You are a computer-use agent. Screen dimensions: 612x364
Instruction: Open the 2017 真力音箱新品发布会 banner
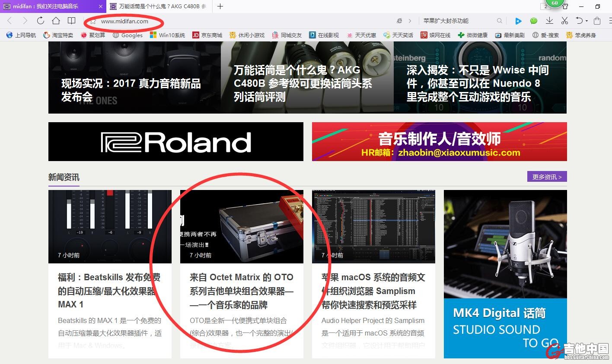pos(134,77)
